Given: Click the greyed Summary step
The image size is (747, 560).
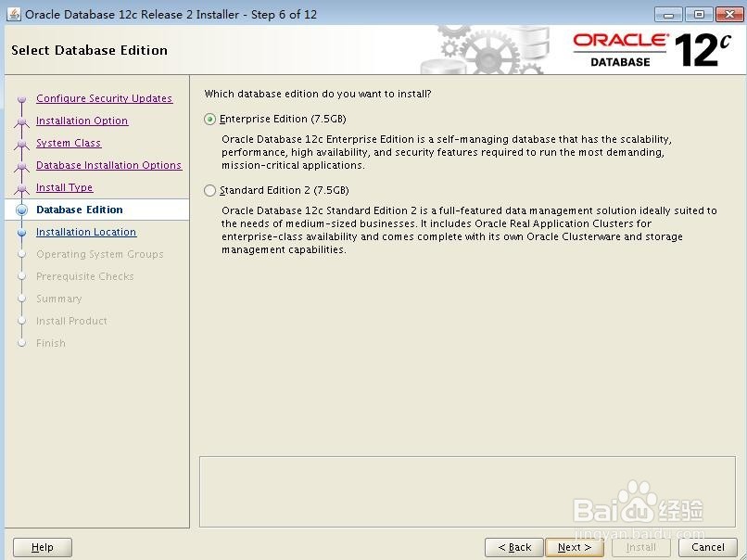Looking at the screenshot, I should [59, 299].
